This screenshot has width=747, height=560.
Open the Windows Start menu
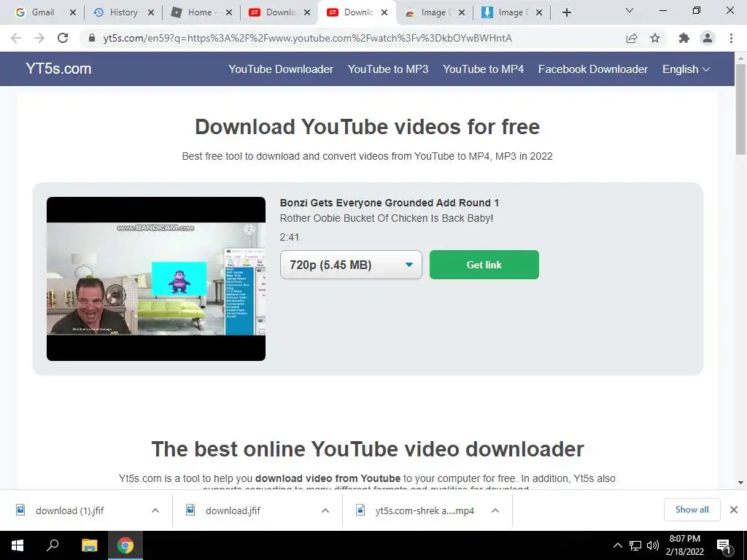pos(18,545)
